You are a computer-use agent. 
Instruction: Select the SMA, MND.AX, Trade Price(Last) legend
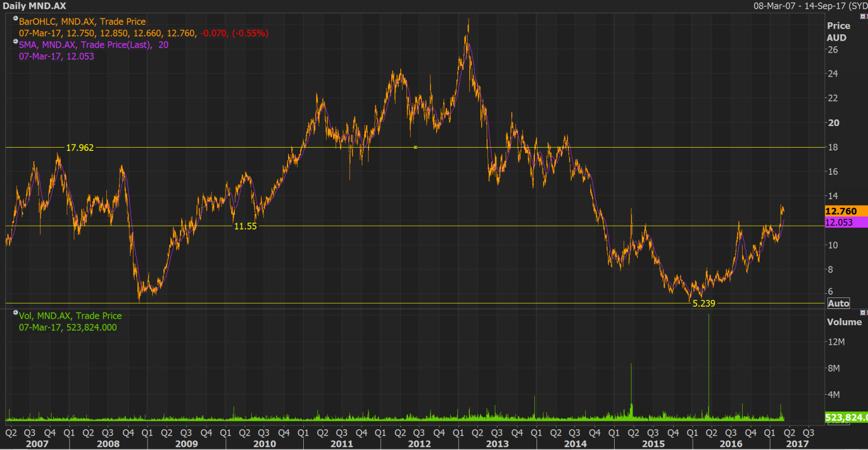pos(85,45)
